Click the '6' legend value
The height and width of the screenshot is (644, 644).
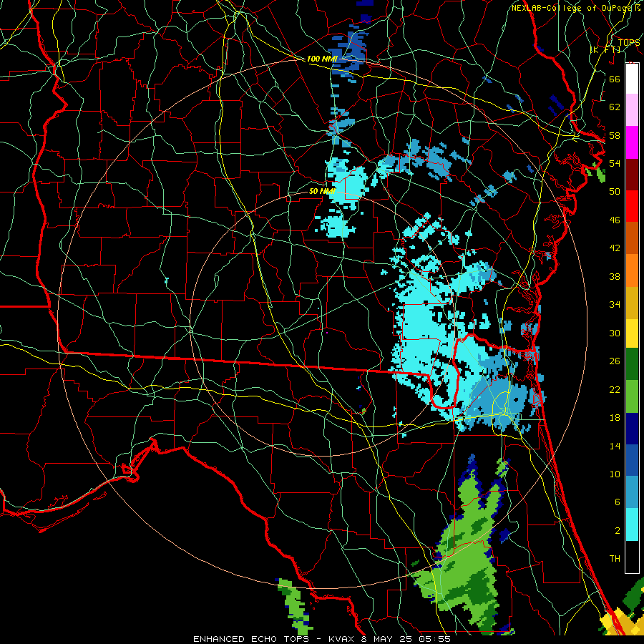(x=617, y=502)
